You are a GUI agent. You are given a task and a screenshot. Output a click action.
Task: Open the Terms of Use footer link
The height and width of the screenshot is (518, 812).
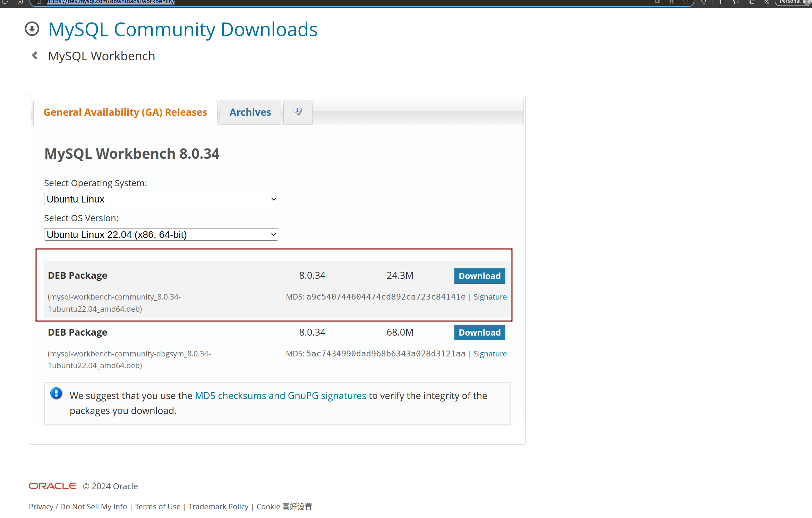click(157, 507)
